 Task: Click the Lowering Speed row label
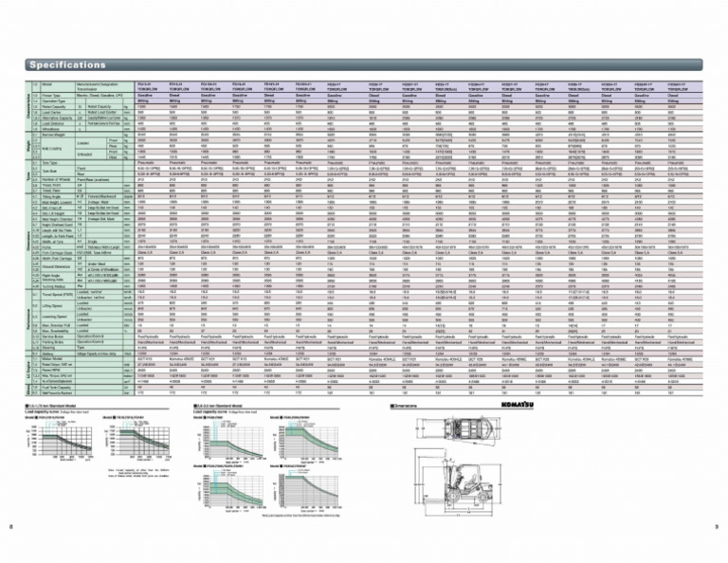tap(54, 317)
